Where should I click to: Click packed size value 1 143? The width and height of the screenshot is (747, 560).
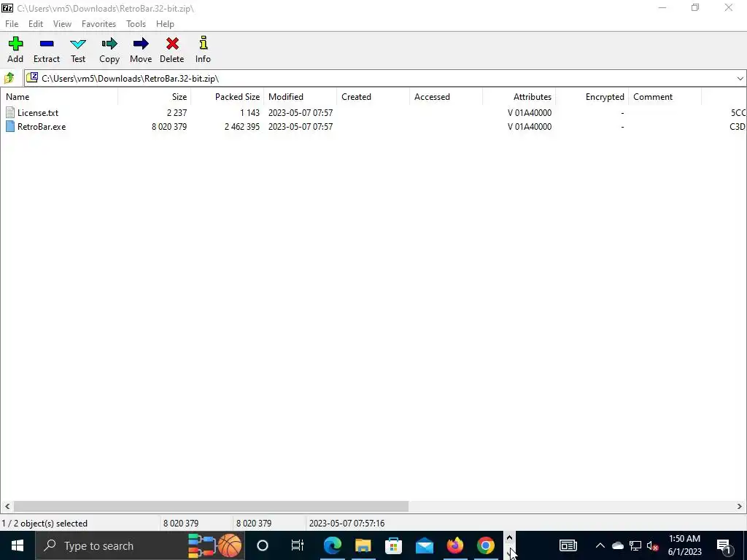point(249,113)
